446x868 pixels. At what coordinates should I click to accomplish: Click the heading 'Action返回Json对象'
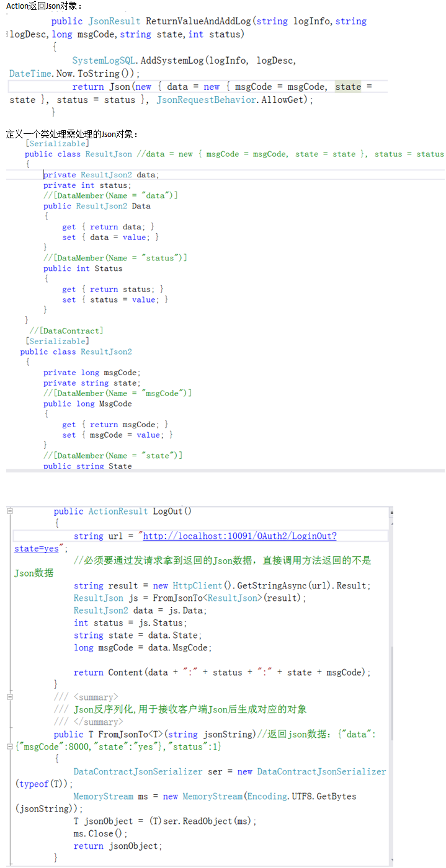[44, 6]
